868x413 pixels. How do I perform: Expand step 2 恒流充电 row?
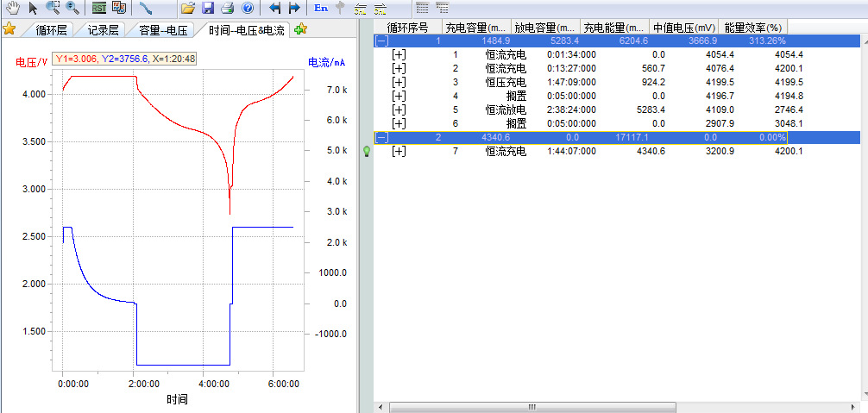tap(399, 68)
